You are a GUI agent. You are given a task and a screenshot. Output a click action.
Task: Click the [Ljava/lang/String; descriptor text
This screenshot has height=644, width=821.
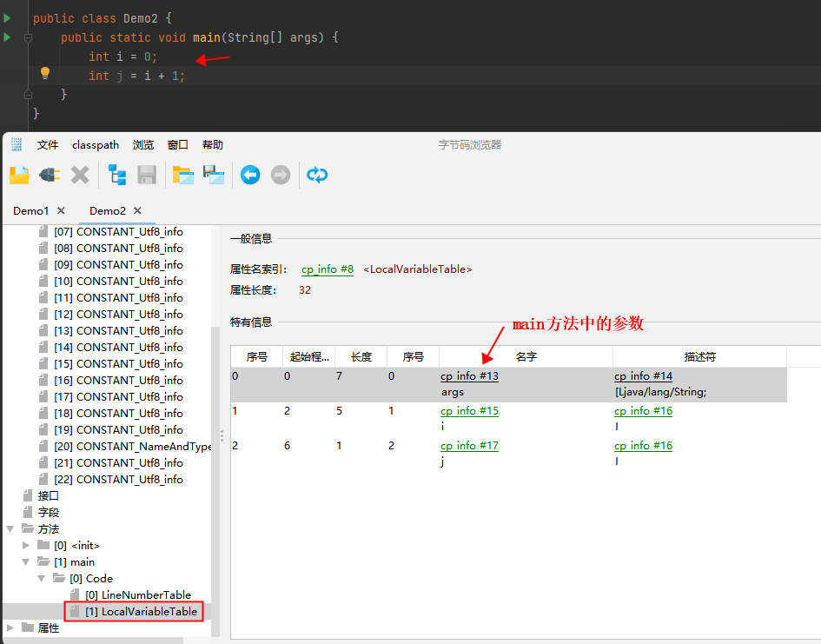(661, 392)
